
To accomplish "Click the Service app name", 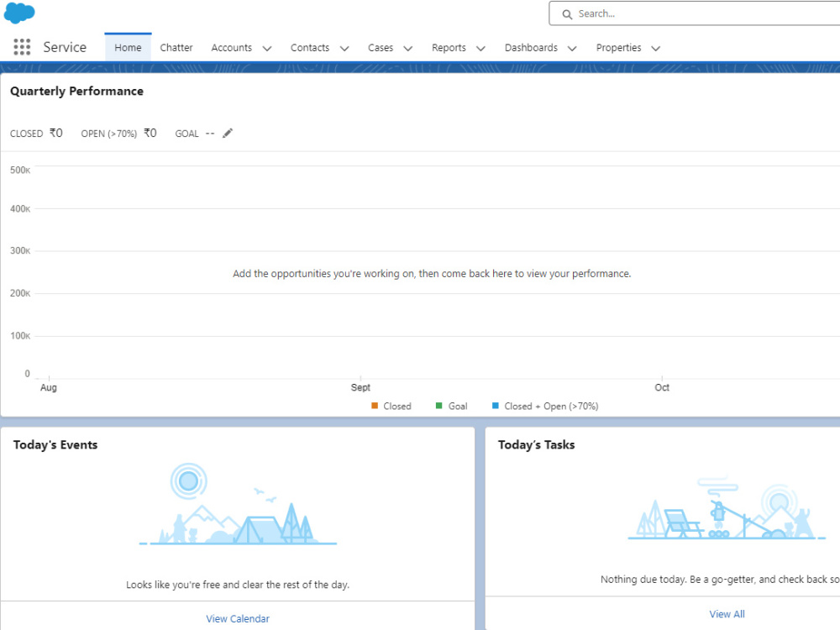I will tap(65, 47).
